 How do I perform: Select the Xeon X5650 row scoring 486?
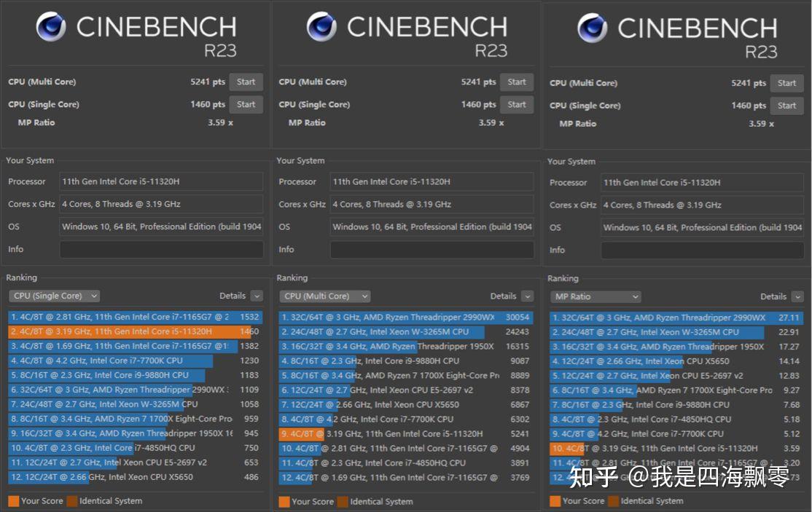click(x=135, y=477)
